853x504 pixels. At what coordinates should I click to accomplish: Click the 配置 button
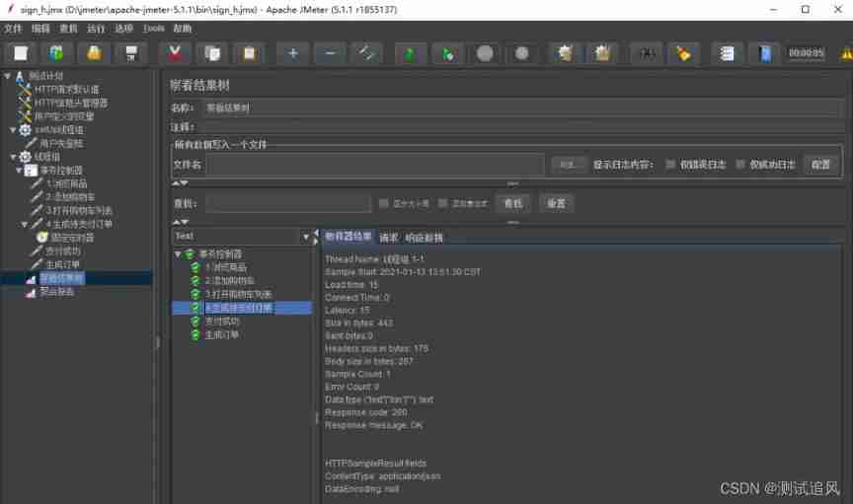[820, 165]
